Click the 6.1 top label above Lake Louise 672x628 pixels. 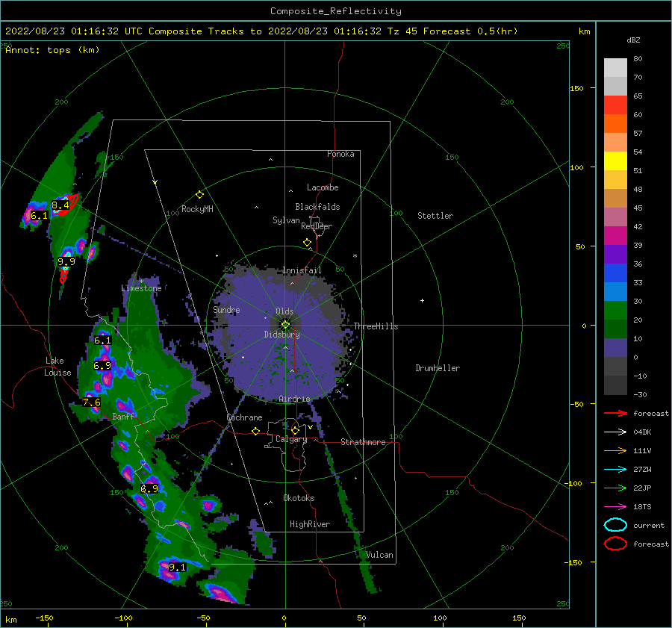click(x=102, y=341)
